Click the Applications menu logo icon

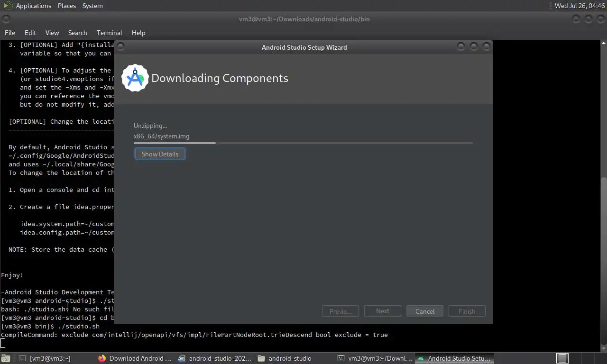click(x=8, y=6)
